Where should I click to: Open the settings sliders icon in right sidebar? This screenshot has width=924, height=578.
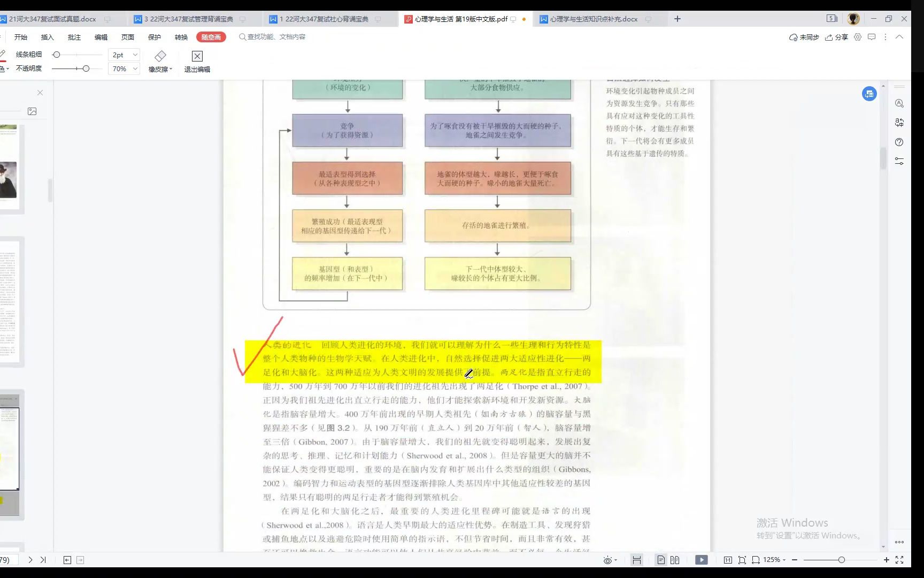899,161
